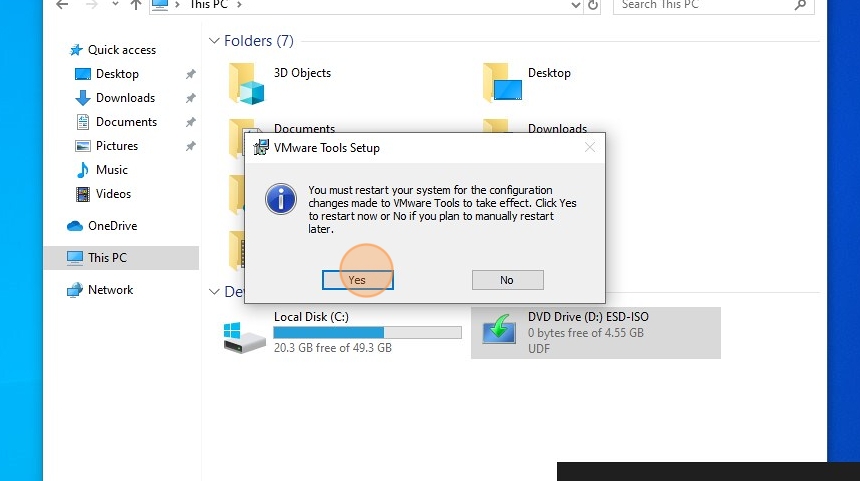860x481 pixels.
Task: Click the Downloads label in Folders group
Action: click(x=557, y=128)
